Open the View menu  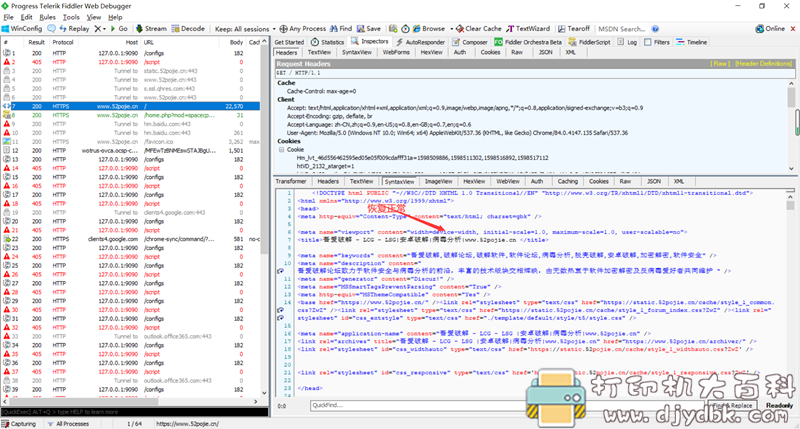(x=94, y=17)
